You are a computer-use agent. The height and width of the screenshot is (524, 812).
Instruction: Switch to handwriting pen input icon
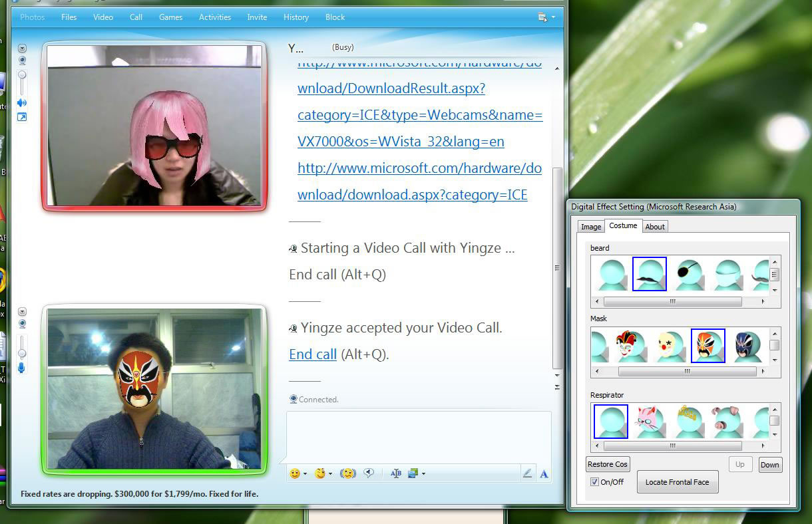click(528, 473)
